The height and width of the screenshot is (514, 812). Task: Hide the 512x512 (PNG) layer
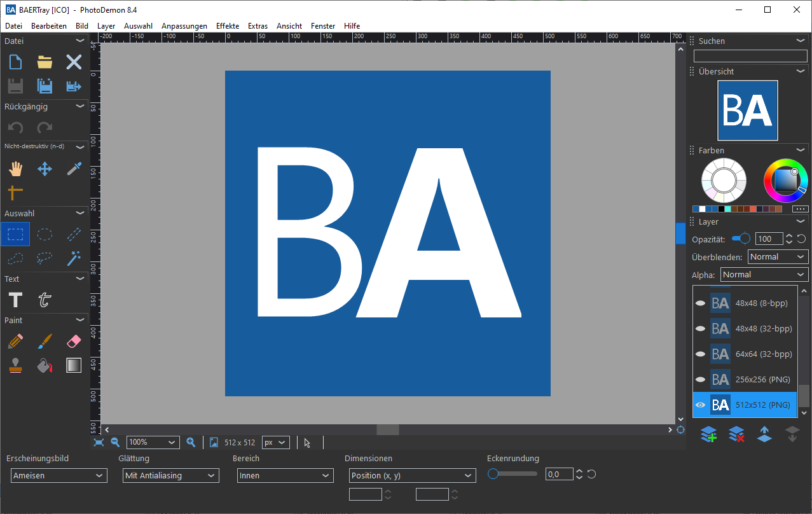tap(700, 405)
